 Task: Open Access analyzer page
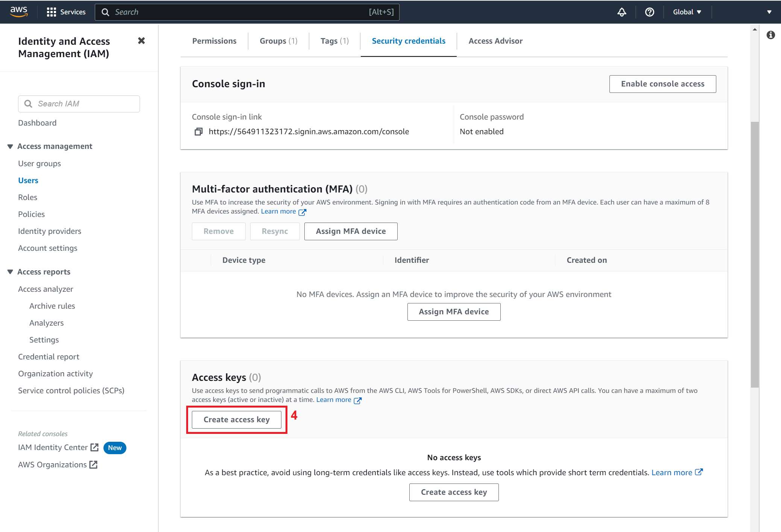coord(46,289)
